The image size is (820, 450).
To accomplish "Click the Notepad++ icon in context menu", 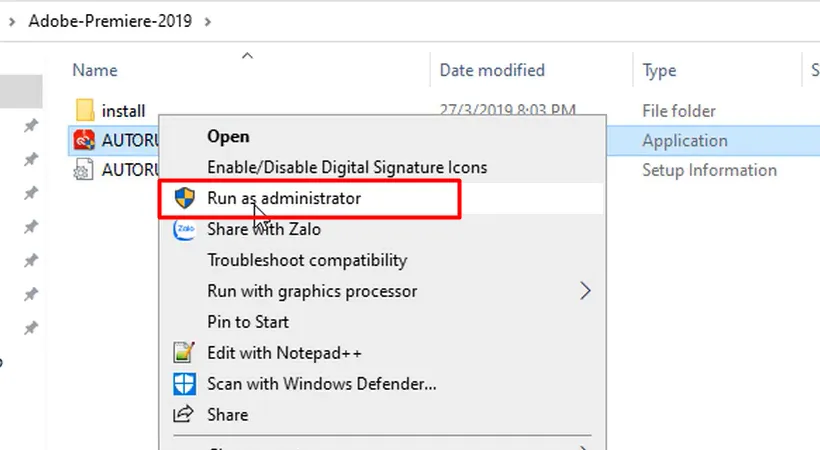I will (x=184, y=353).
